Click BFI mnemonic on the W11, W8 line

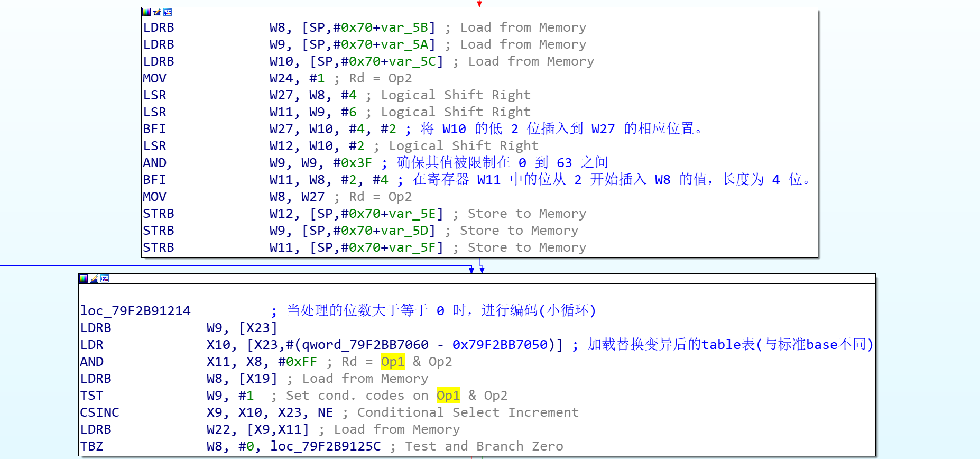154,180
